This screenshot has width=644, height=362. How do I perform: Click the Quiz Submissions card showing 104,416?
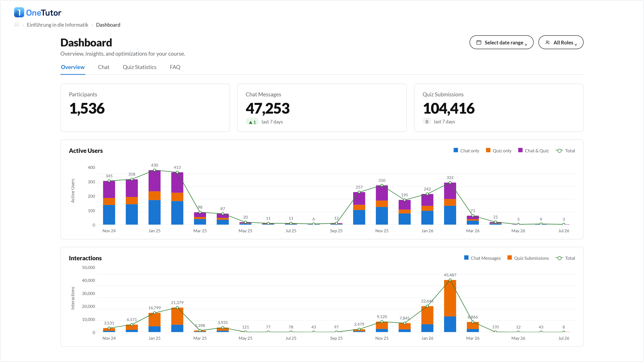(499, 108)
